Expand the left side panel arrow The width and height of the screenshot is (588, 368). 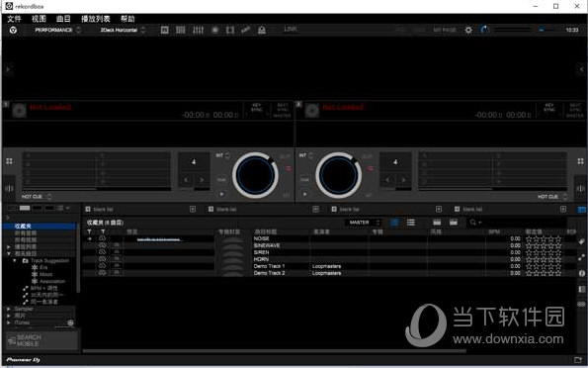[x=8, y=69]
